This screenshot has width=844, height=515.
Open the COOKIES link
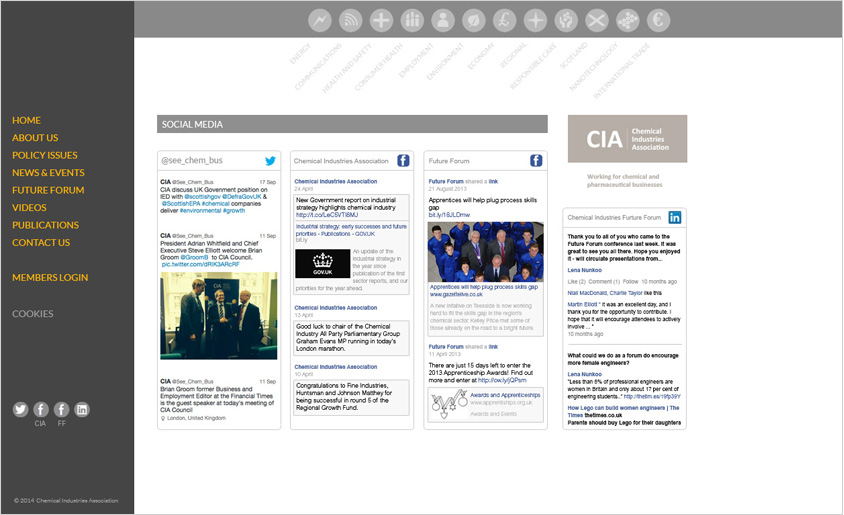tap(33, 314)
